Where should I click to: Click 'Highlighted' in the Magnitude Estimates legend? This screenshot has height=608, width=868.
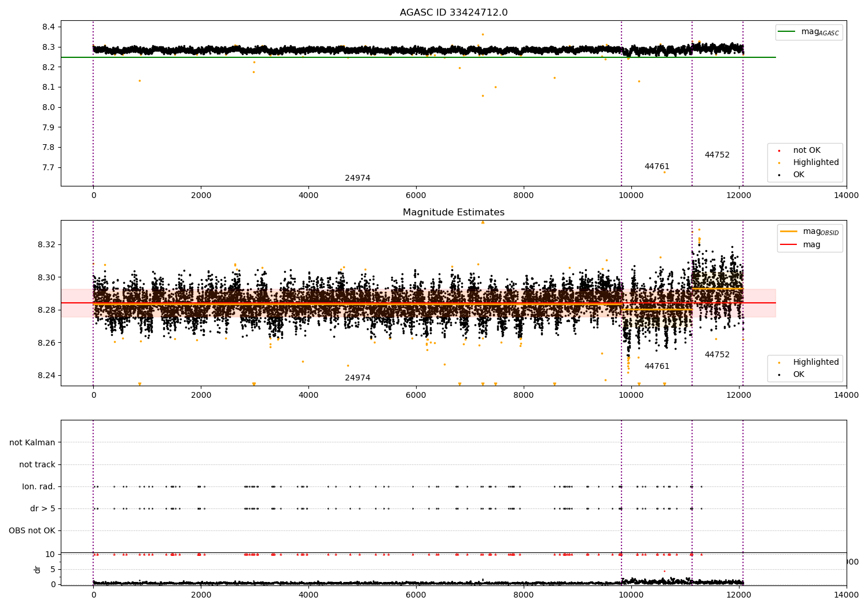(x=816, y=362)
